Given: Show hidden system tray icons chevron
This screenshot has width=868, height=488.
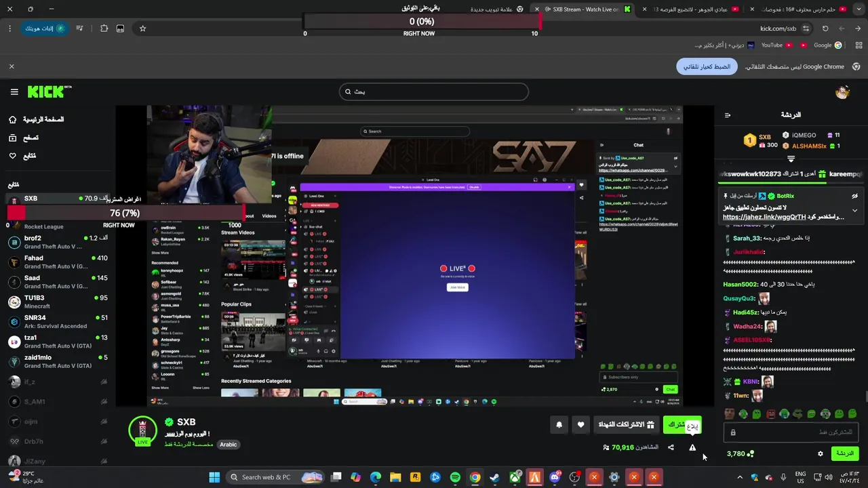Looking at the screenshot, I should [740, 477].
